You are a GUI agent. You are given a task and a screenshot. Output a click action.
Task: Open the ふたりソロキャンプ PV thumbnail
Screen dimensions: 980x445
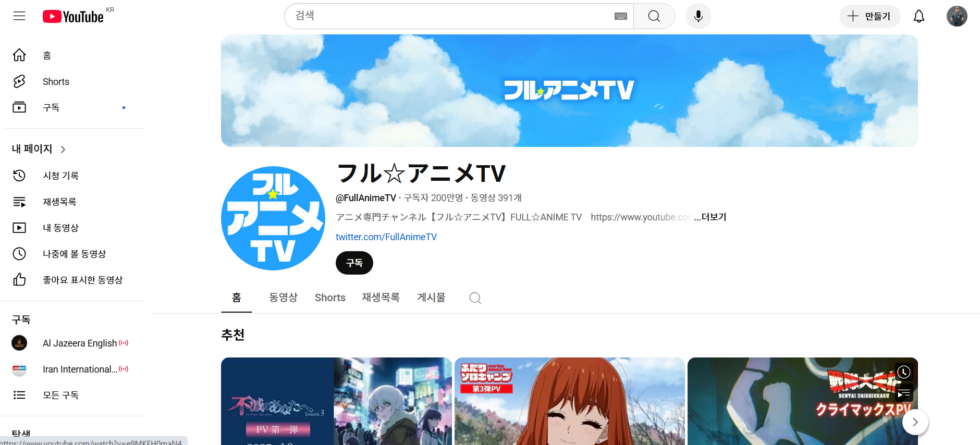tap(569, 401)
